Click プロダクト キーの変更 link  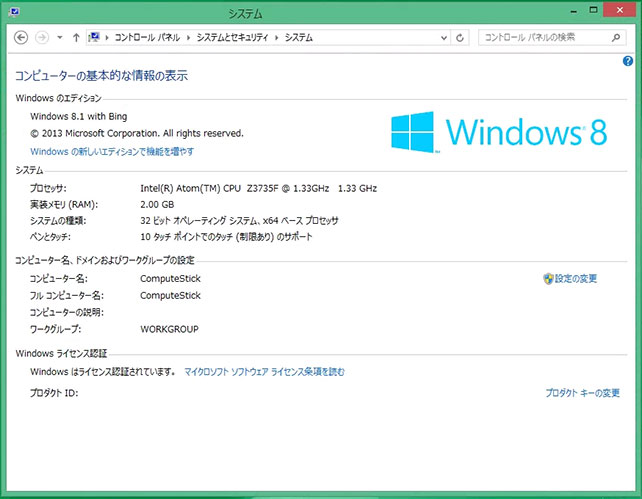[x=582, y=393]
